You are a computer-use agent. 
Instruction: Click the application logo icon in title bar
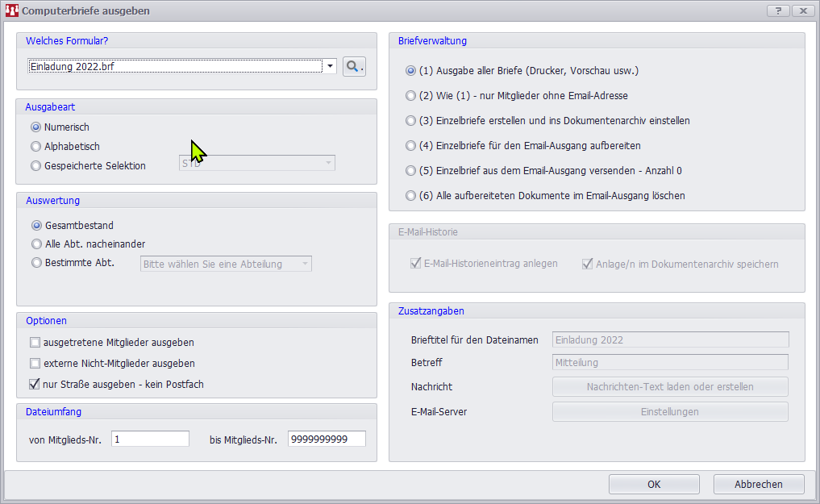[x=11, y=10]
